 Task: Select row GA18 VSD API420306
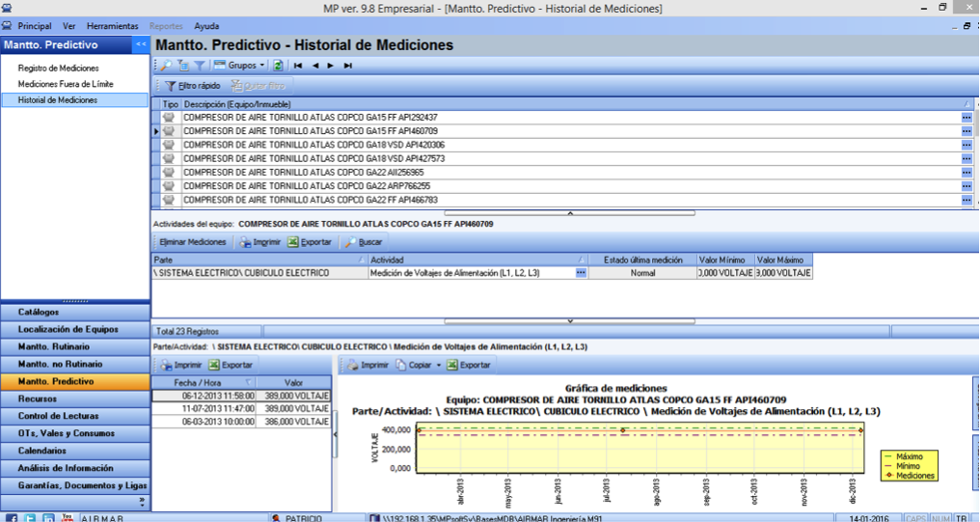tap(562, 145)
